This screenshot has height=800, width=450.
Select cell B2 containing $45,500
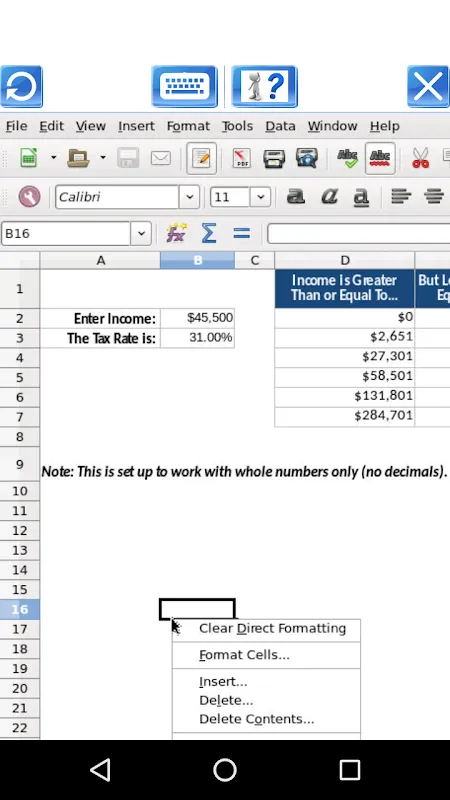click(x=197, y=318)
